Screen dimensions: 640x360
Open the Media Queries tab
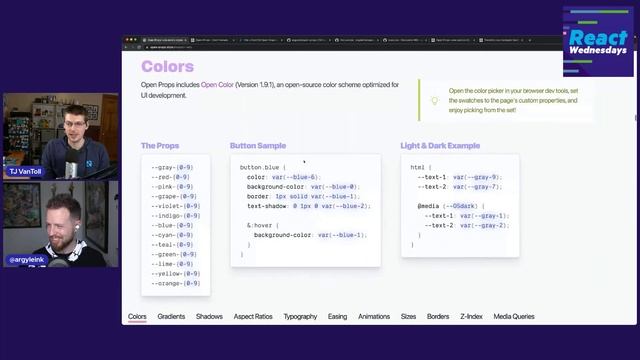514,316
